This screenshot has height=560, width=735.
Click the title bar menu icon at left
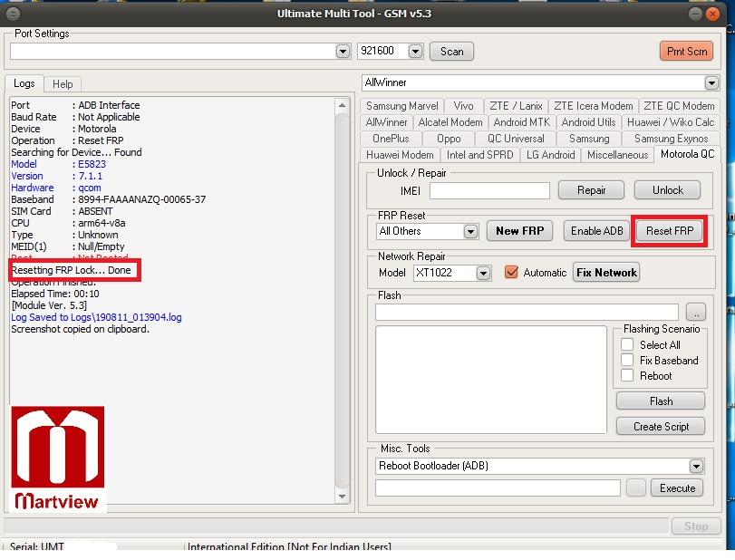click(x=13, y=14)
